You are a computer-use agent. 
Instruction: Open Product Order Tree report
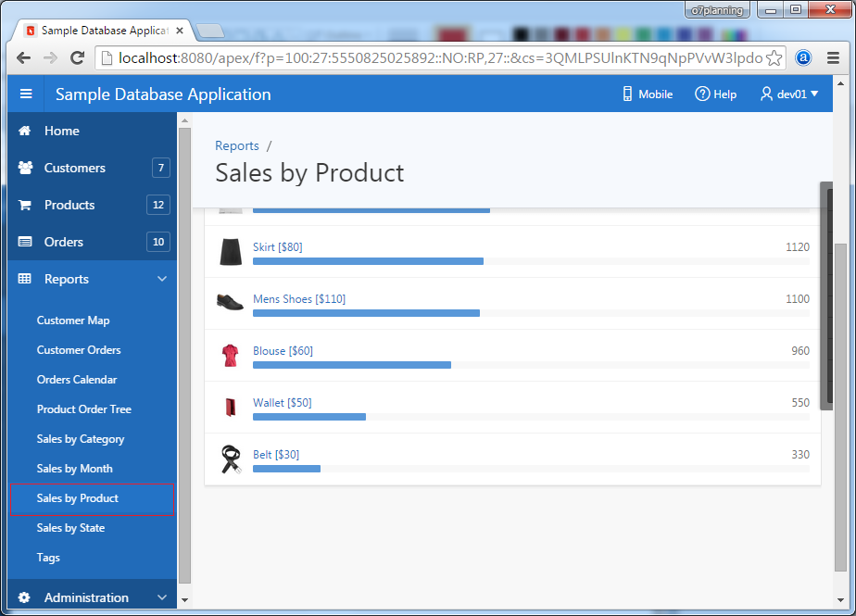pos(84,409)
